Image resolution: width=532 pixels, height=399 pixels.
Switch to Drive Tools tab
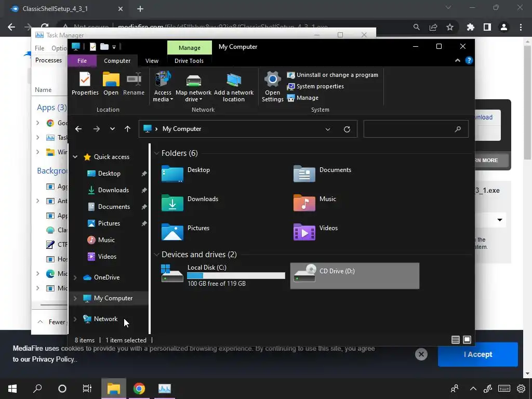[x=189, y=61]
